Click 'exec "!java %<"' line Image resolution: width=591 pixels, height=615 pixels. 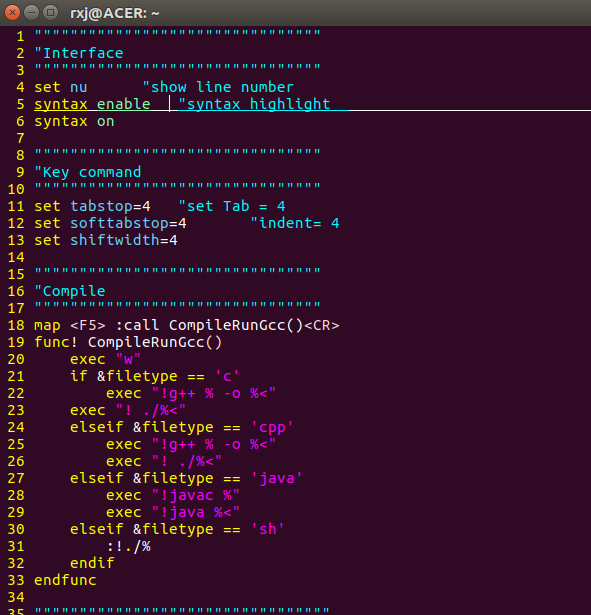pyautogui.click(x=173, y=512)
